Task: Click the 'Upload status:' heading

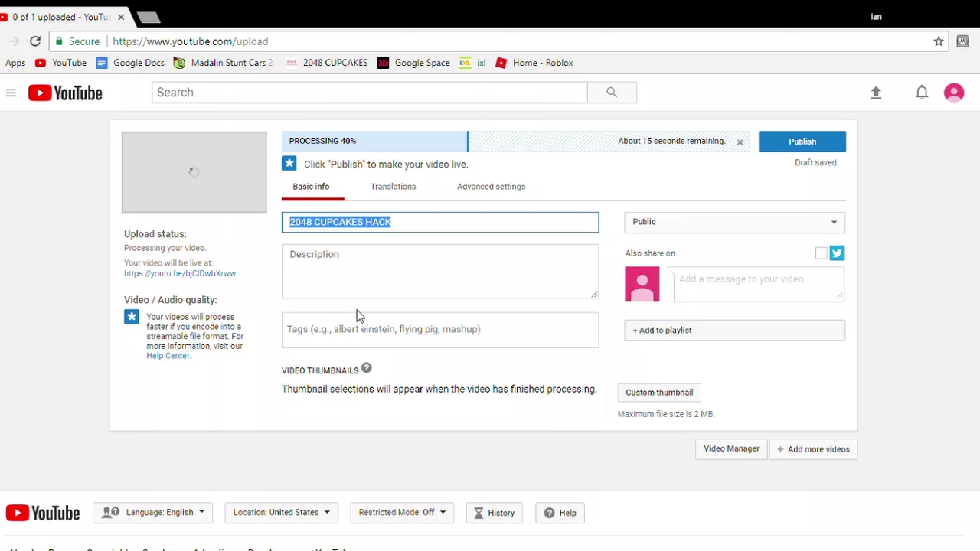Action: click(x=155, y=234)
